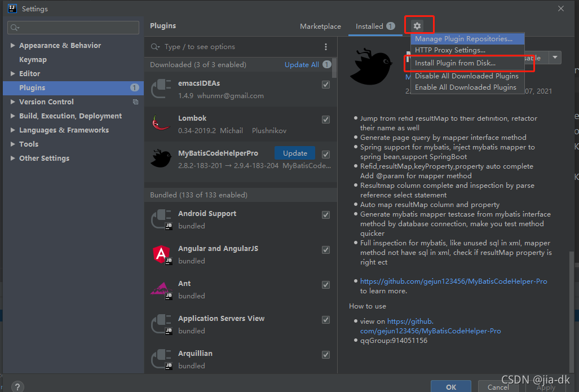579x392 pixels.
Task: Expand Languages & Frameworks arrow
Action: tap(12, 130)
